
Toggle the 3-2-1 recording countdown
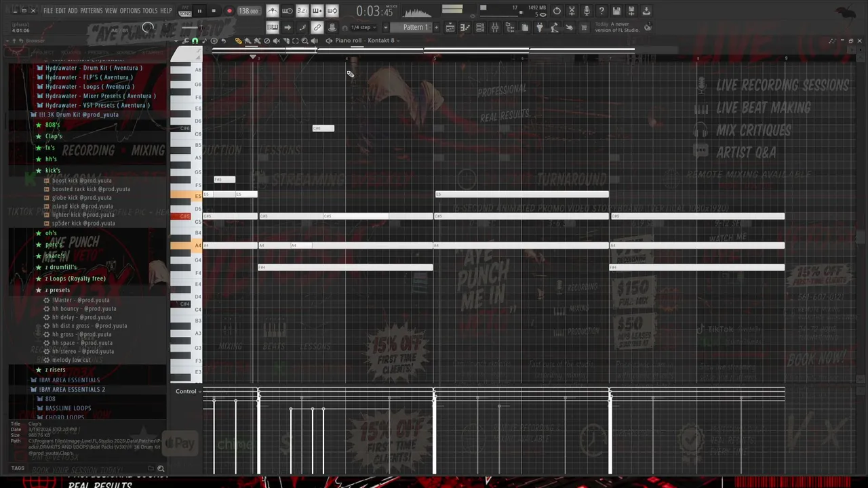click(x=302, y=11)
